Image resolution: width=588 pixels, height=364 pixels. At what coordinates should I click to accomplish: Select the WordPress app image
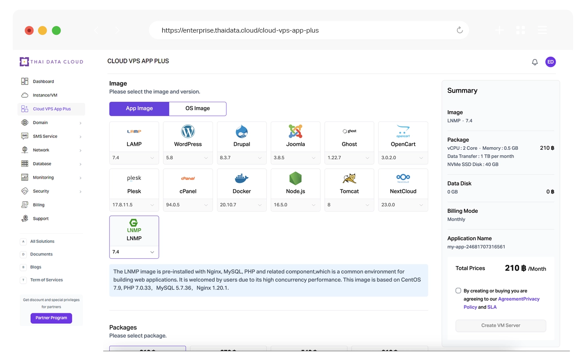pos(188,137)
